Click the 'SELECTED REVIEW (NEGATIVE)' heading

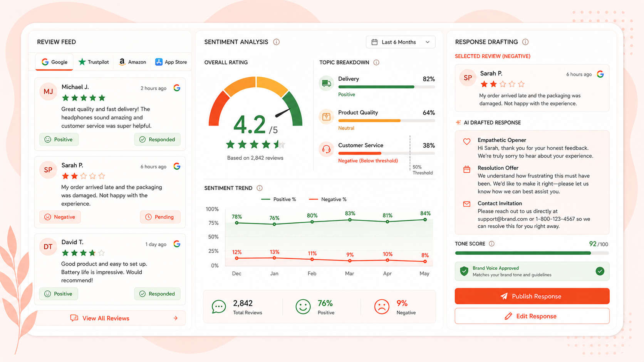pos(493,56)
